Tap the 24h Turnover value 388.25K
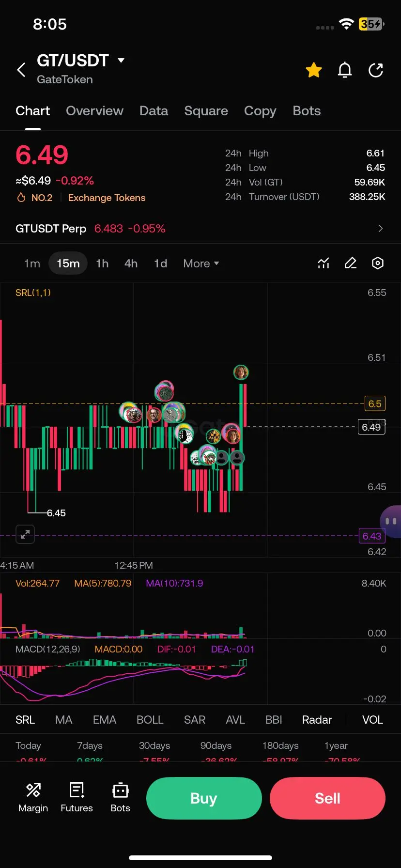 (x=367, y=197)
